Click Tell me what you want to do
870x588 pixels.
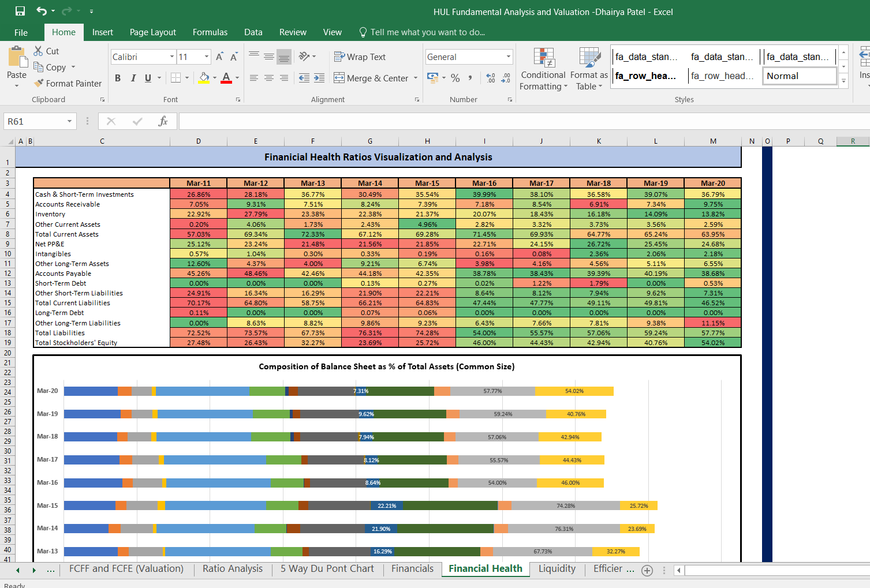[421, 32]
